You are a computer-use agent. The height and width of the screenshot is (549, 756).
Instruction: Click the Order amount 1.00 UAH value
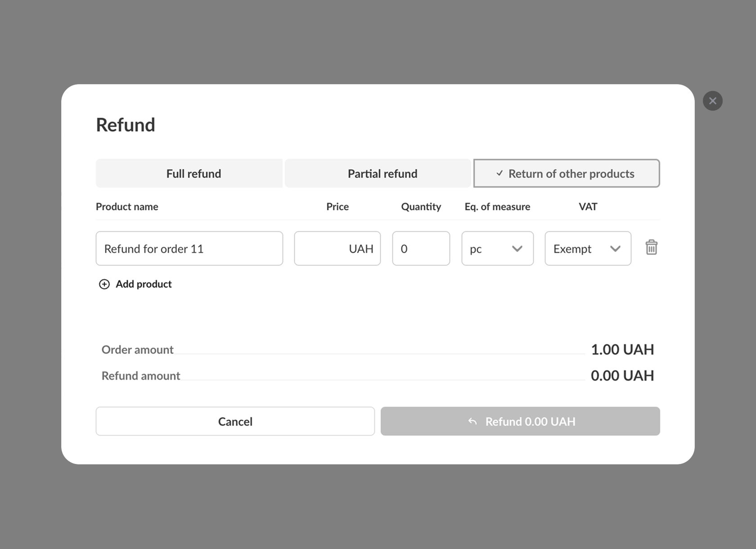[x=622, y=349]
